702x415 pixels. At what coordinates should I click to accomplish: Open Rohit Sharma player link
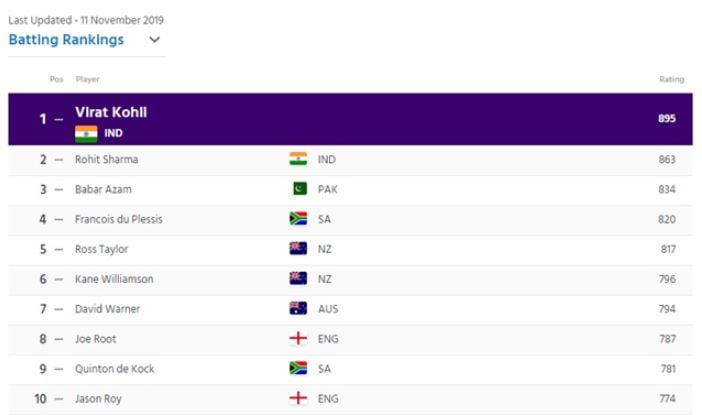click(106, 159)
